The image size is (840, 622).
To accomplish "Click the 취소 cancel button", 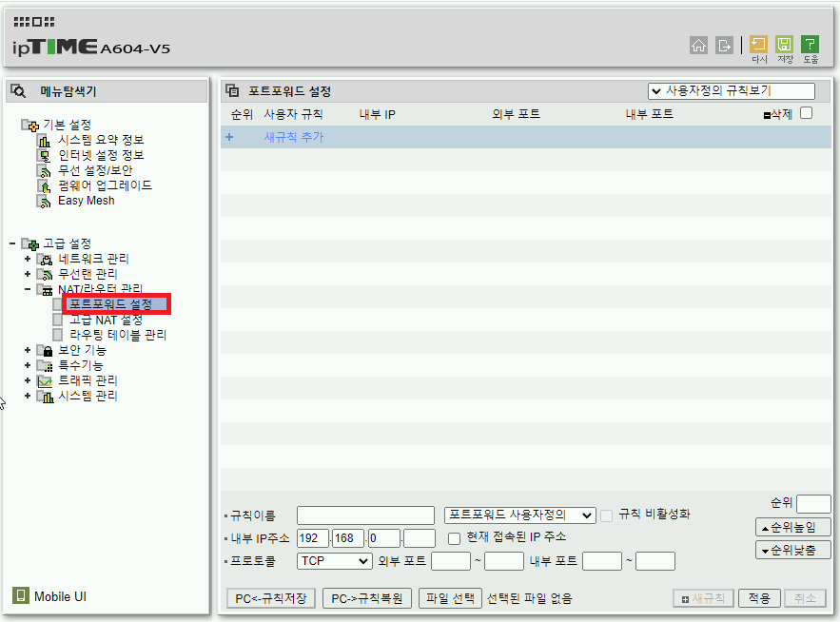I will [x=805, y=598].
